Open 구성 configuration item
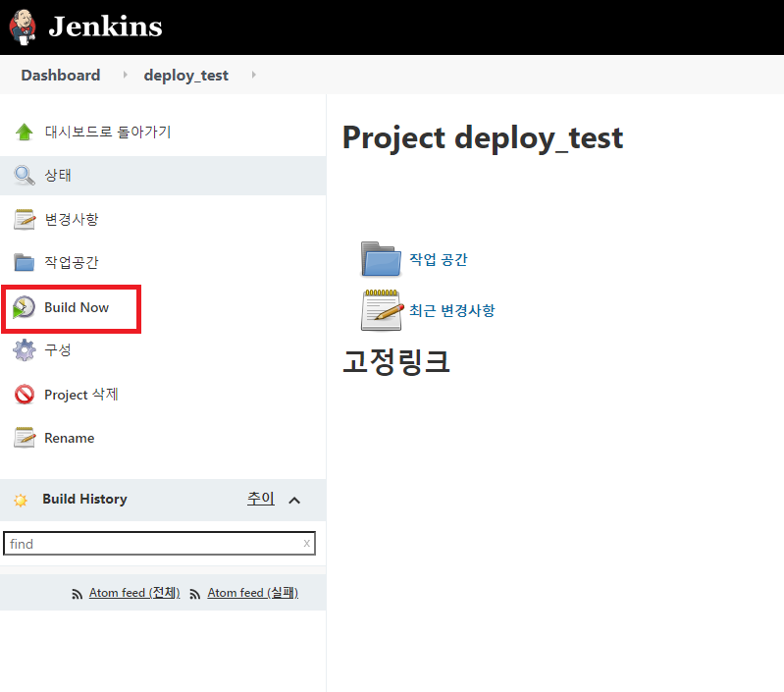The width and height of the screenshot is (784, 692). [x=58, y=350]
